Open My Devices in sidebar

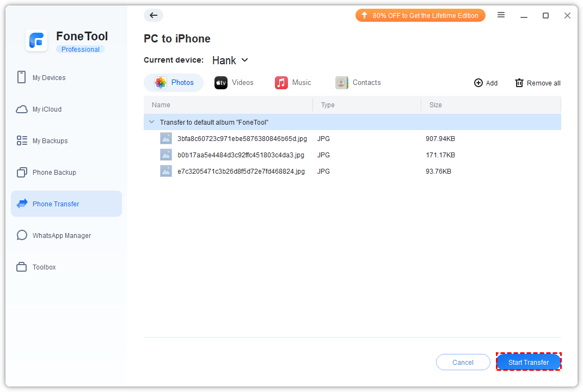click(x=48, y=78)
